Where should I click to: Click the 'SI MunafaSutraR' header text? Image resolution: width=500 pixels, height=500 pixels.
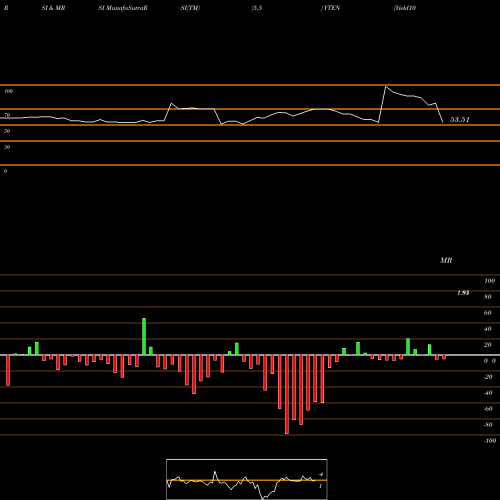coord(123,8)
